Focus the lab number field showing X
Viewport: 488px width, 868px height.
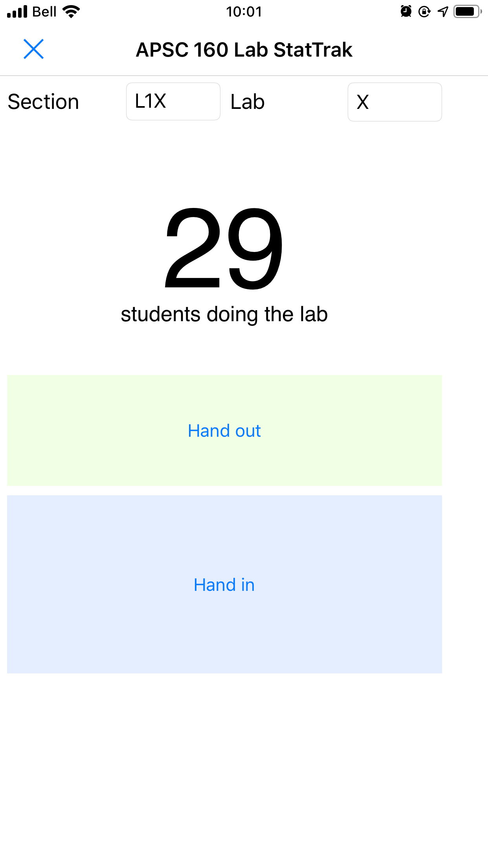[x=395, y=102]
